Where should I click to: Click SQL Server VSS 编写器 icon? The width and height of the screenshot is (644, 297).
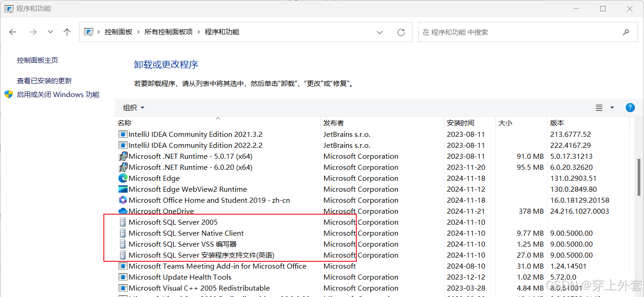[x=123, y=244]
